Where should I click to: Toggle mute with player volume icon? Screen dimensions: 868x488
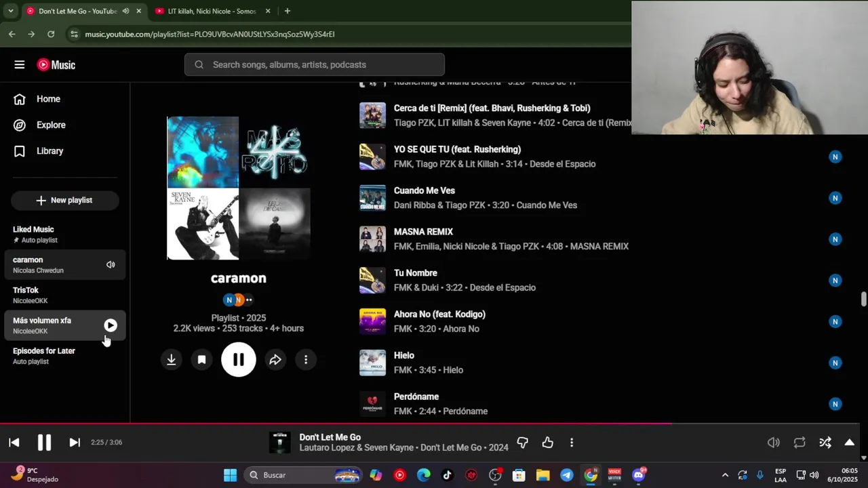(774, 443)
